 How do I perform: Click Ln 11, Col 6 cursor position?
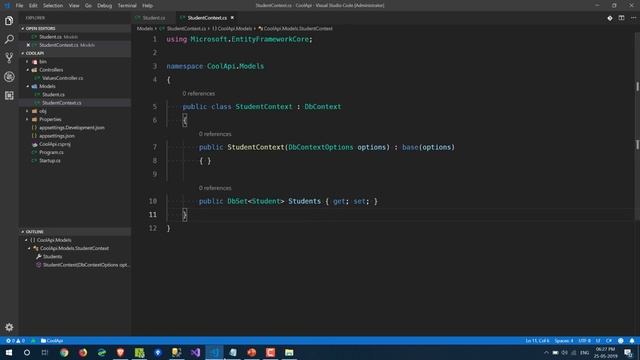click(x=537, y=341)
